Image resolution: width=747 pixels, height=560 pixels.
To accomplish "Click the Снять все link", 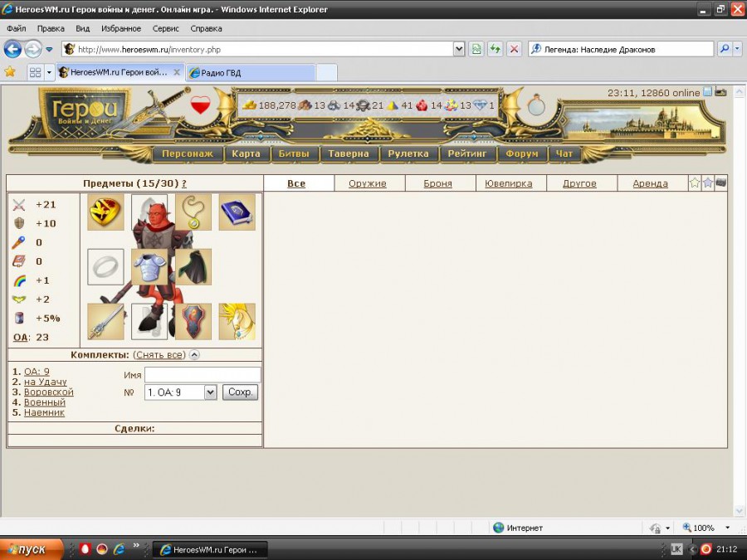I will tap(159, 355).
